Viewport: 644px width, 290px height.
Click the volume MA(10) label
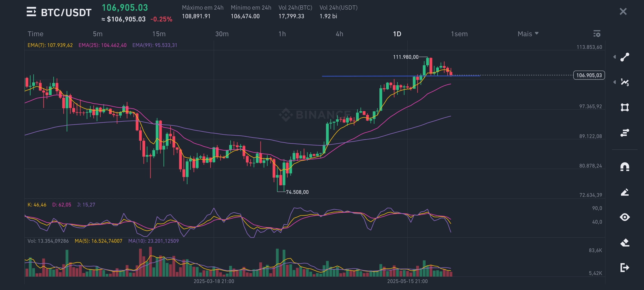[153, 241]
